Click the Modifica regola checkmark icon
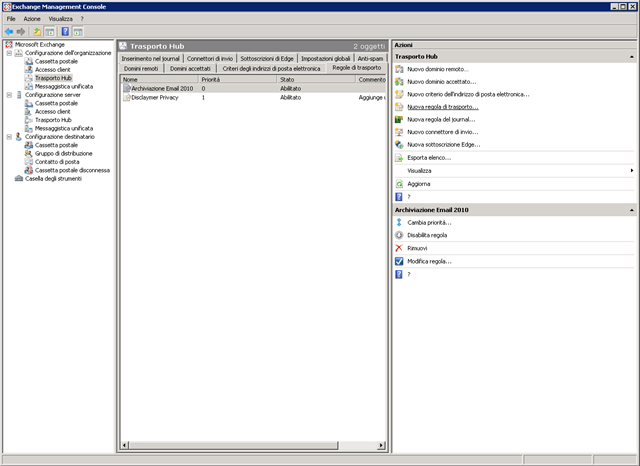This screenshot has width=640, height=466. 399,261
